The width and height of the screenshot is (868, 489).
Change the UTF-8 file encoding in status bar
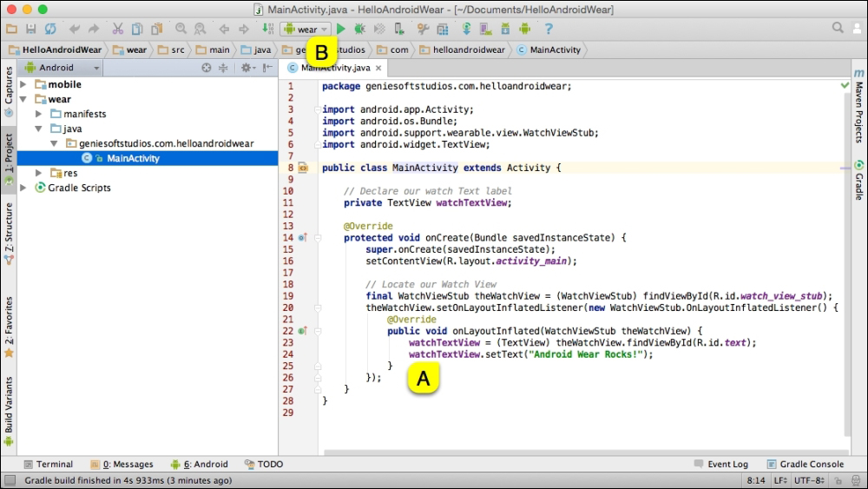[x=810, y=480]
